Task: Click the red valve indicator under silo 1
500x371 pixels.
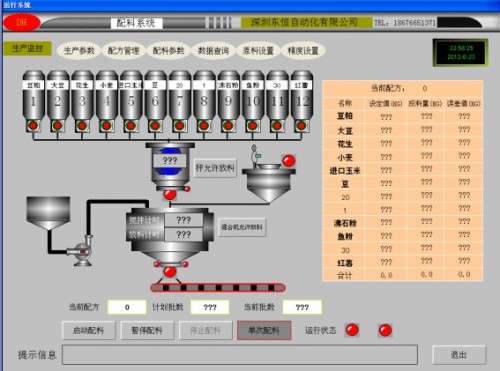Action: point(33,126)
